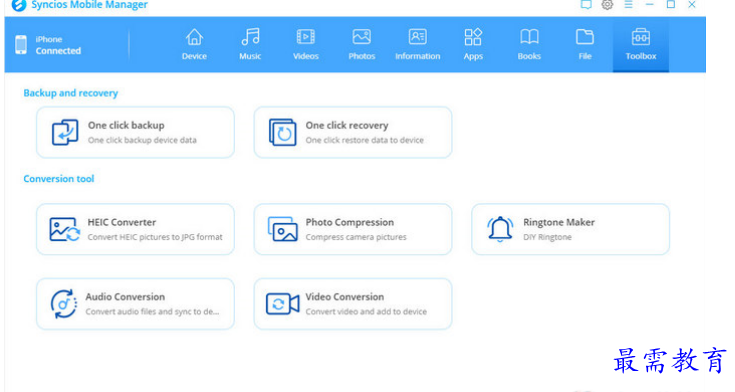Click the Photo Compression icon
735x392 pixels.
click(283, 229)
